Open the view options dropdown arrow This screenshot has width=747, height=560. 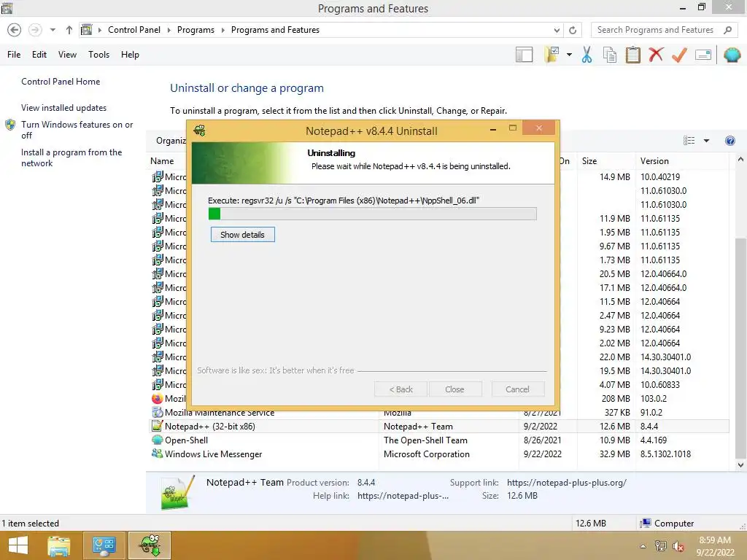[x=706, y=141]
